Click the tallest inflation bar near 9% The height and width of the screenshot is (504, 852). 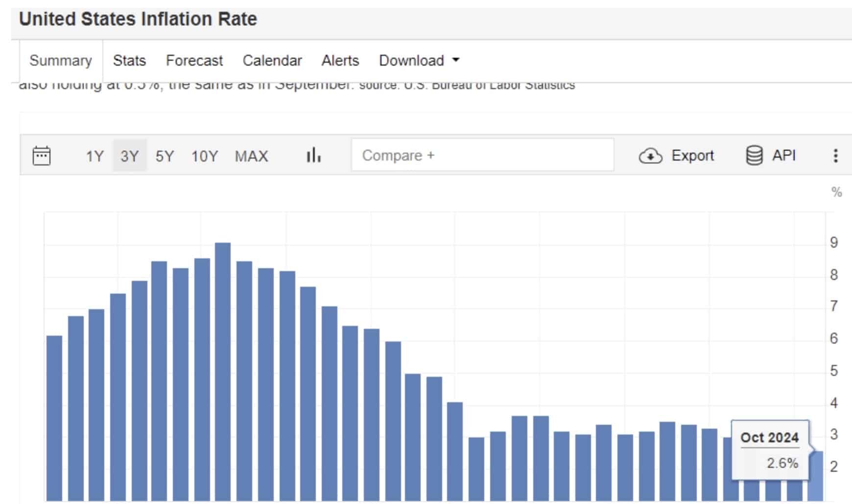pos(223,372)
